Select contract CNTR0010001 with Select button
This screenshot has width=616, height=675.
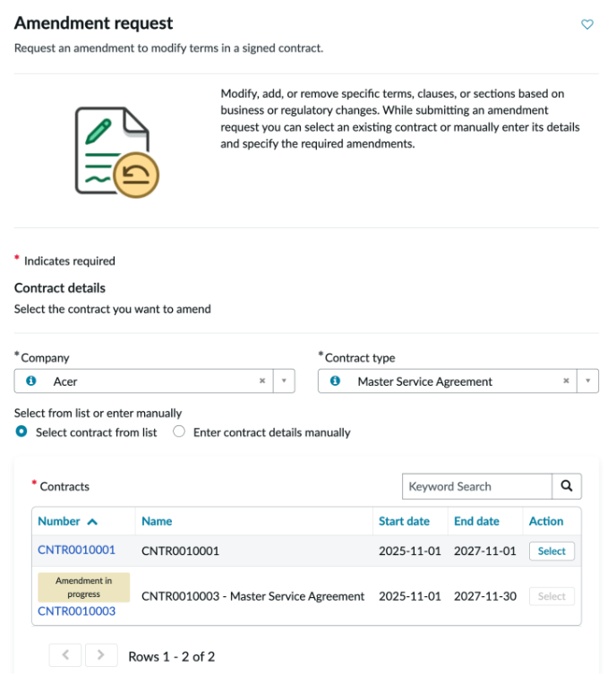tap(552, 551)
